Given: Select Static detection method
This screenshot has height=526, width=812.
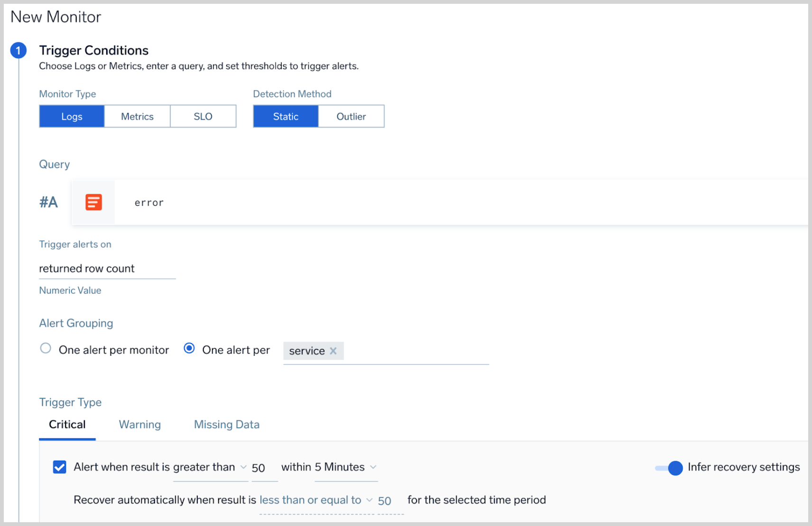Looking at the screenshot, I should (x=286, y=117).
